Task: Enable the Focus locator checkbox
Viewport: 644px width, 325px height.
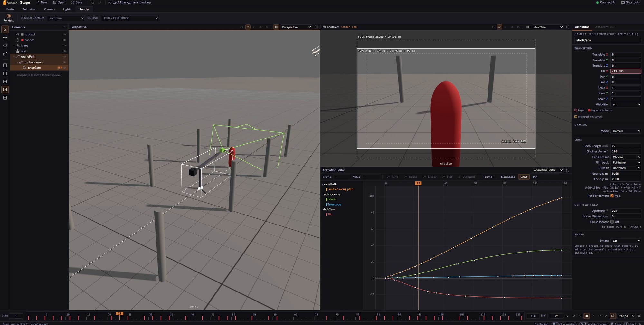Action: (x=612, y=222)
